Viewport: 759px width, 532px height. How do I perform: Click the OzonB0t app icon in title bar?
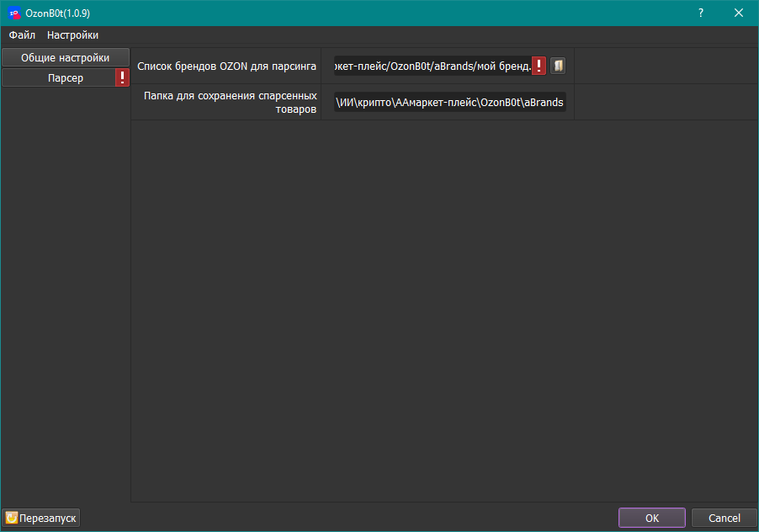point(14,13)
